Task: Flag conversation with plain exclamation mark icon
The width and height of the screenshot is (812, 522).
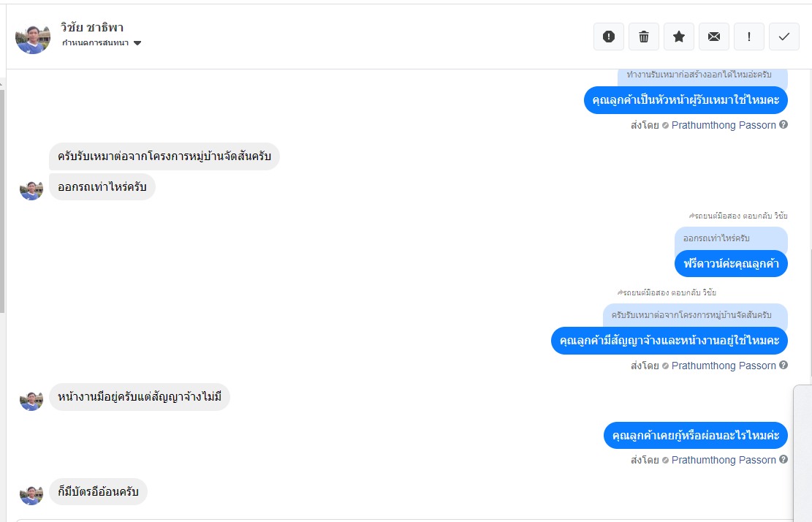Action: tap(749, 37)
